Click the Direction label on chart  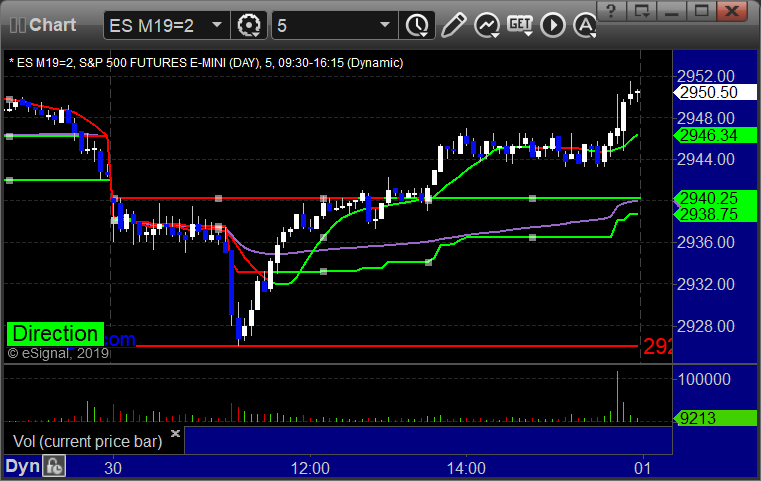pos(55,334)
